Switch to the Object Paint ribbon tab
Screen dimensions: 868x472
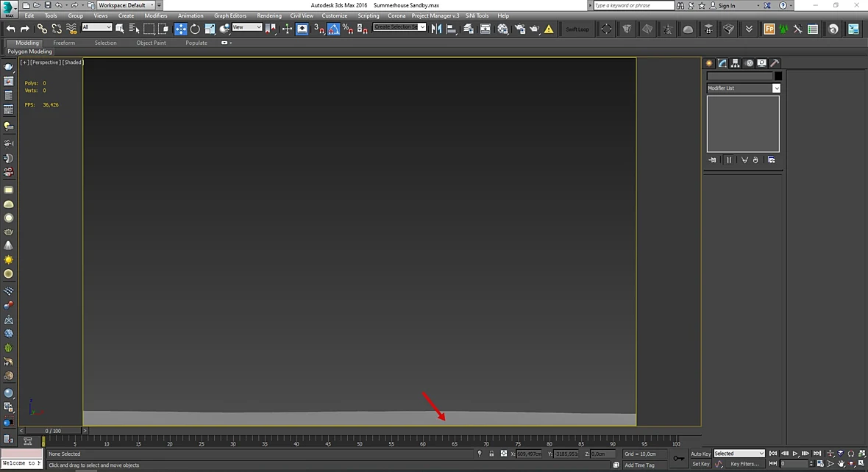[151, 43]
